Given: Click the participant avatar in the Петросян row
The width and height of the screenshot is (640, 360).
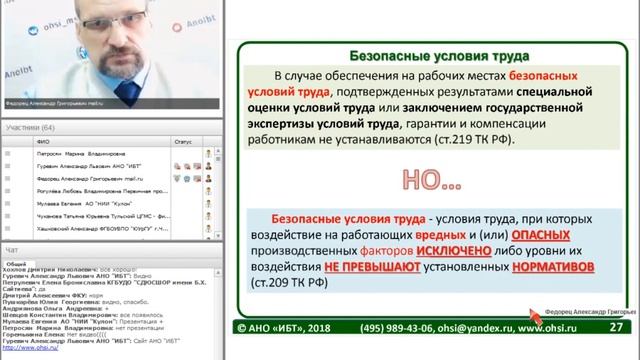Looking at the screenshot, I should point(209,153).
